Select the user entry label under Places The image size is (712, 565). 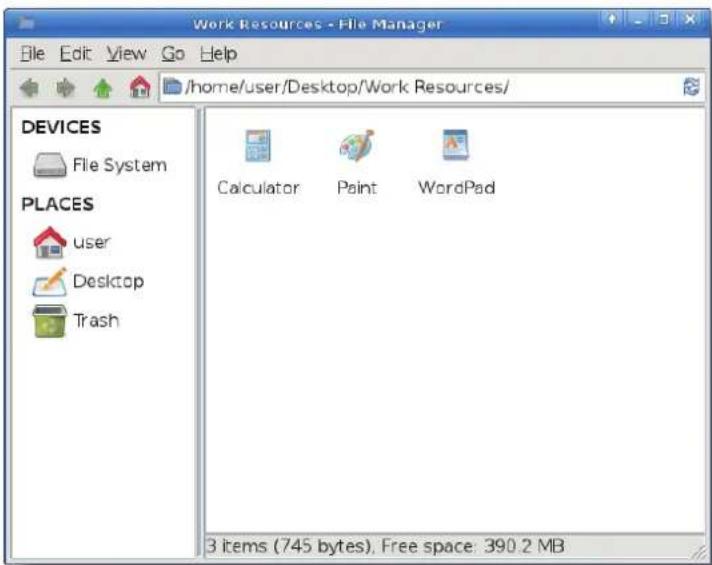(91, 242)
